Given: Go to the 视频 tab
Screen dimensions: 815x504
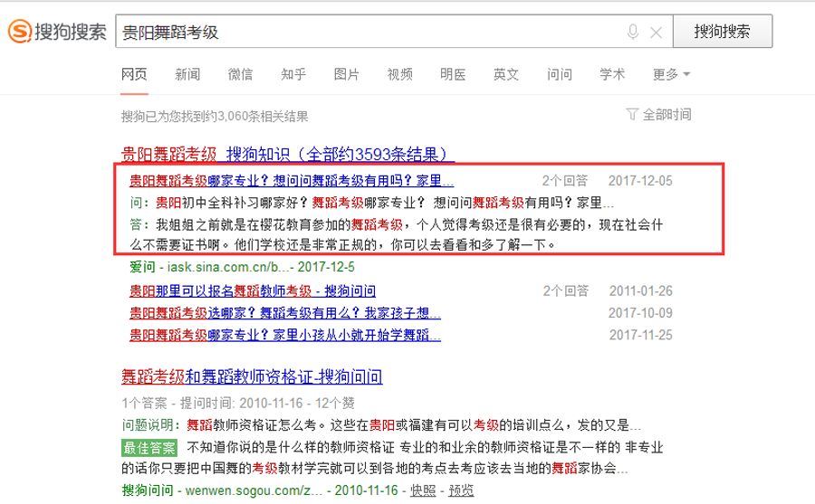Looking at the screenshot, I should click(399, 74).
